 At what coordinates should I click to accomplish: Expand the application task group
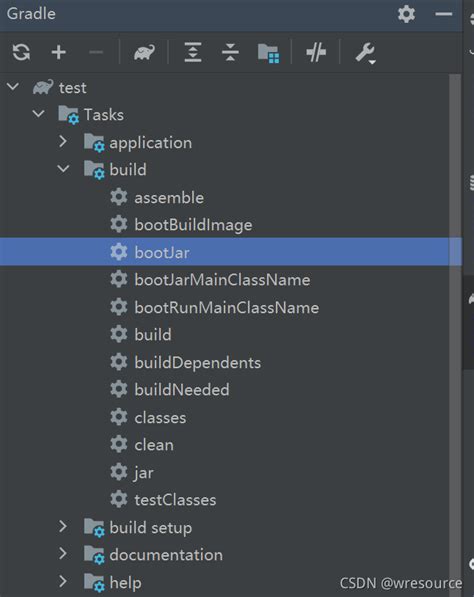click(x=63, y=142)
